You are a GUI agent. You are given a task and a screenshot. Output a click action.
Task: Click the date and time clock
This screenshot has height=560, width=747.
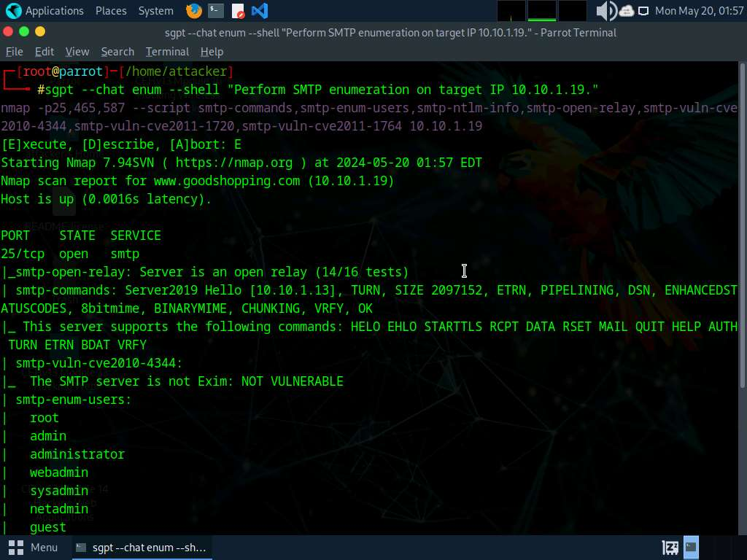[699, 11]
